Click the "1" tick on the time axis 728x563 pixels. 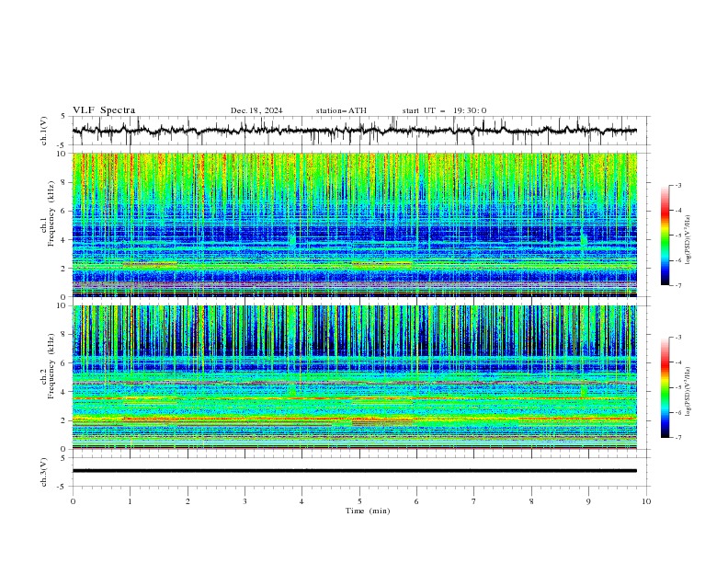(130, 501)
